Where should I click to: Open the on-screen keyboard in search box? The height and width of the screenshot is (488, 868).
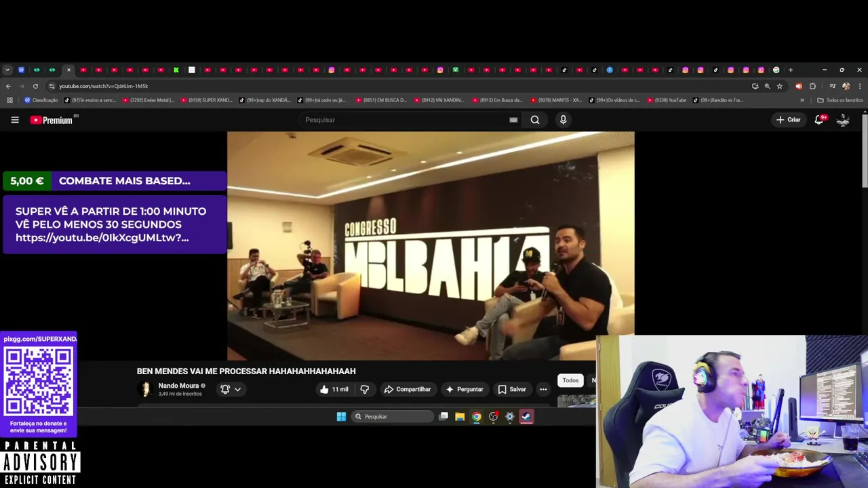pos(513,120)
